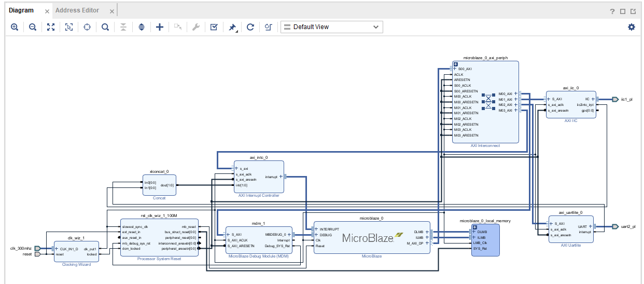Click the help question mark icon

(612, 11)
